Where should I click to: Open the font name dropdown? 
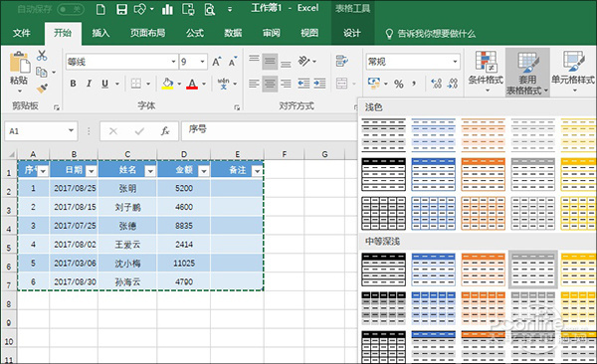pos(173,62)
